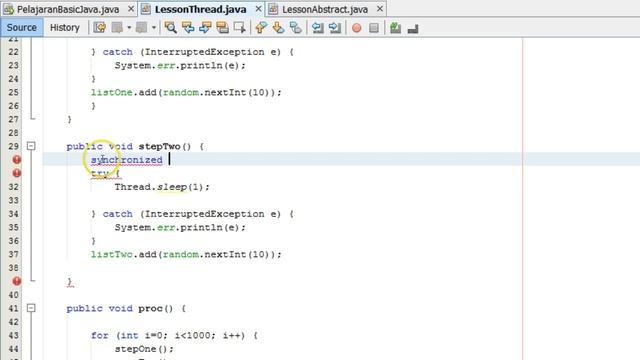Go to Next Bookmark icon
Image resolution: width=640 pixels, height=360 pixels.
[x=278, y=28]
